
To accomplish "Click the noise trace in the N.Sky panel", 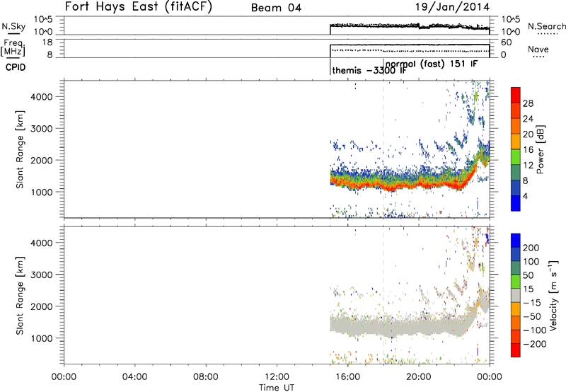I will [x=410, y=26].
